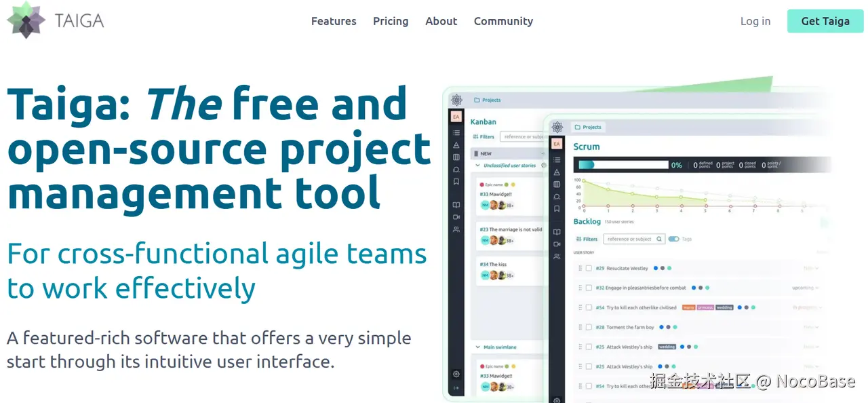This screenshot has width=868, height=403.
Task: Select the triangle epics icon in Kanban window sidebar
Action: point(456,145)
